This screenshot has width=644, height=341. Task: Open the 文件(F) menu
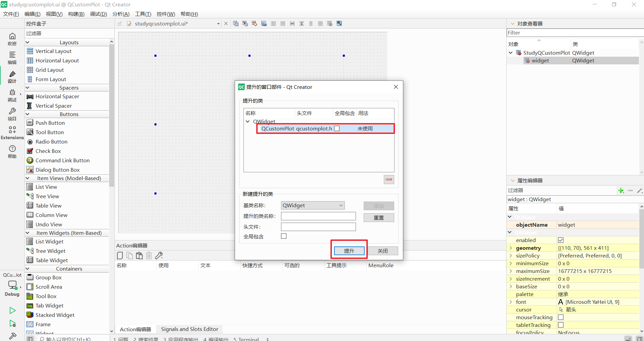11,14
